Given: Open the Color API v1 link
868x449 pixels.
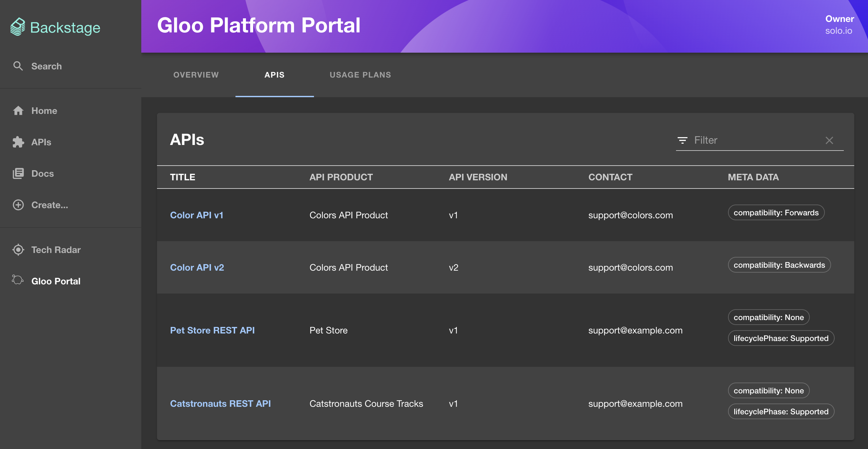Looking at the screenshot, I should point(197,215).
